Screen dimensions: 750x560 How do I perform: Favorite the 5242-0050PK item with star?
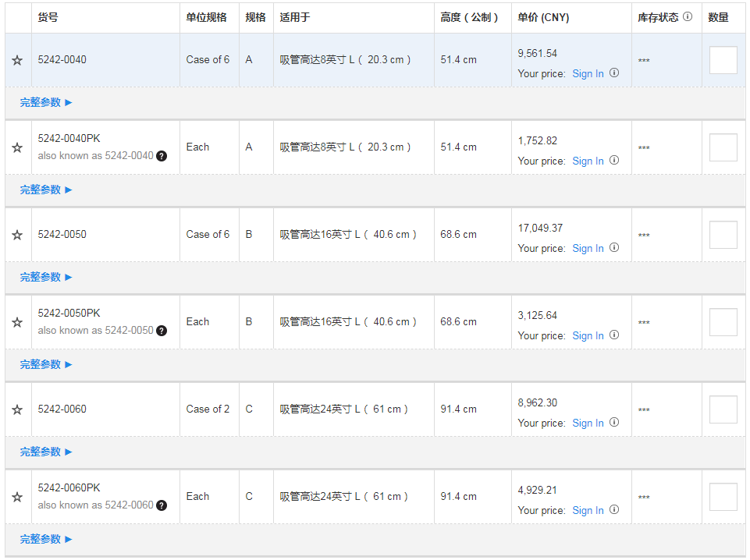coord(17,323)
